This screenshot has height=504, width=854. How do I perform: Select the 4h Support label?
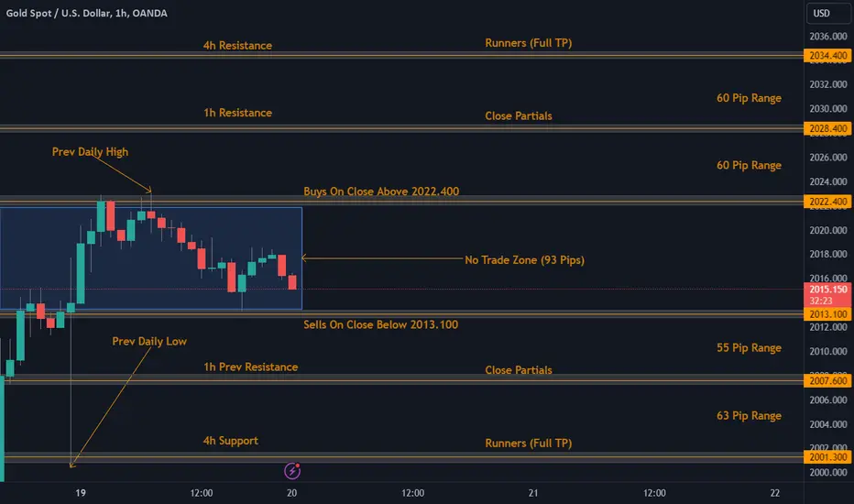[230, 441]
